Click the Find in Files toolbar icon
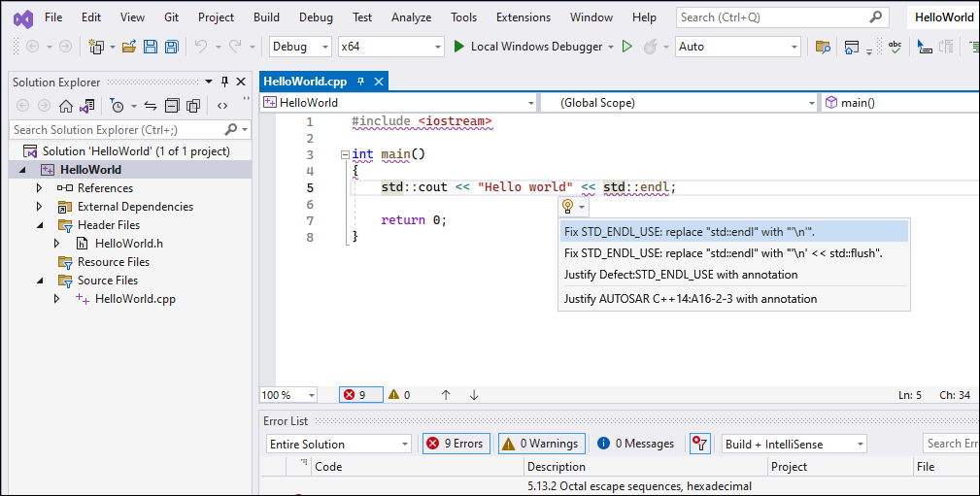 (x=823, y=47)
